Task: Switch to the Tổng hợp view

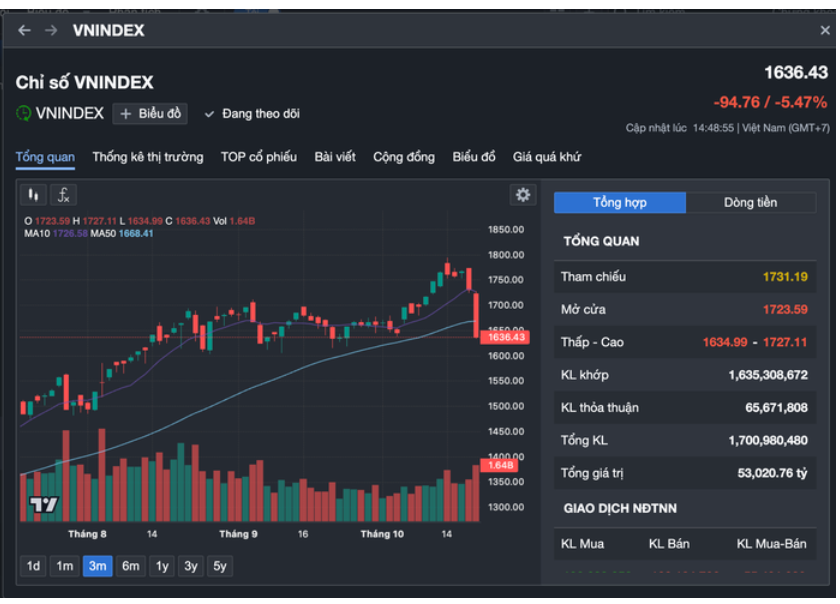Action: pos(620,203)
